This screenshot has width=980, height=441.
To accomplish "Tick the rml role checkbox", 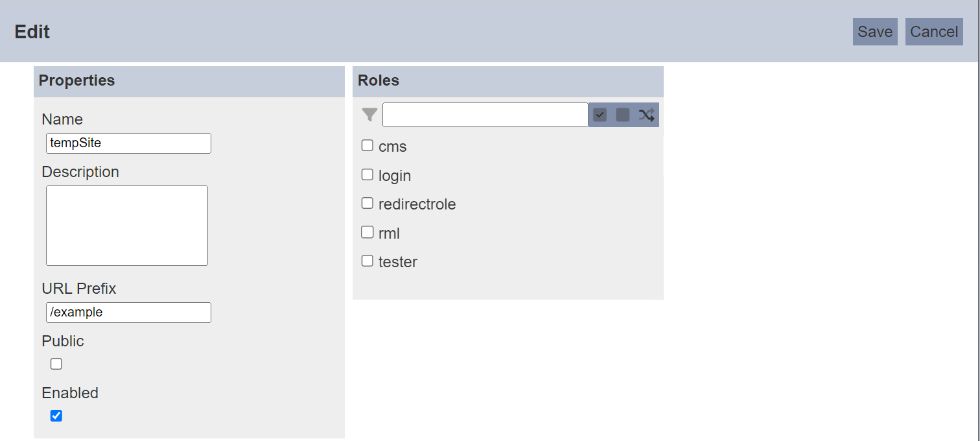I will (x=367, y=232).
